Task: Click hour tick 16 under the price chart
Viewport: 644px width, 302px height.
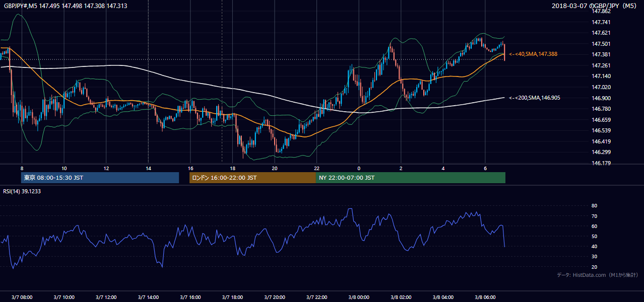Action: point(190,168)
